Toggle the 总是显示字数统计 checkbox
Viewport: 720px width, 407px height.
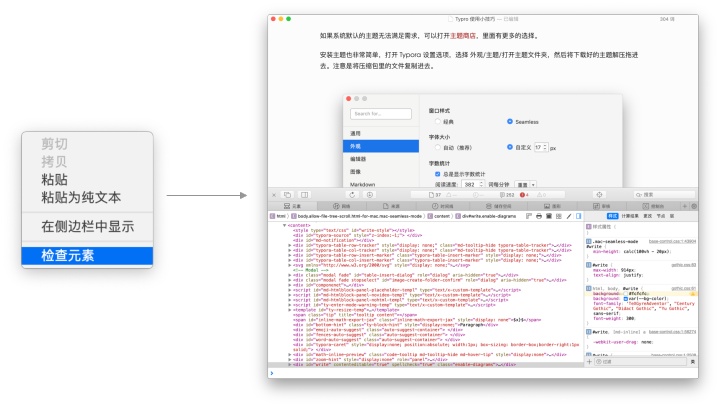438,174
